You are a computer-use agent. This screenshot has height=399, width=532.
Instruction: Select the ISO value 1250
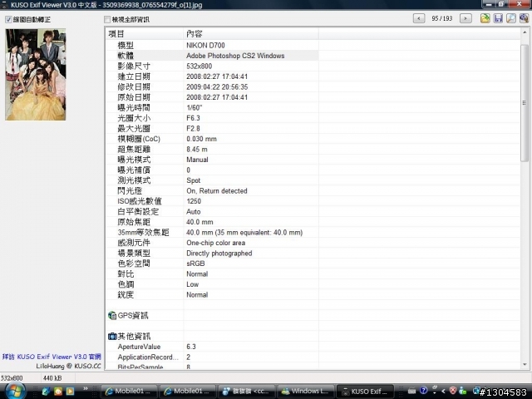coord(194,201)
